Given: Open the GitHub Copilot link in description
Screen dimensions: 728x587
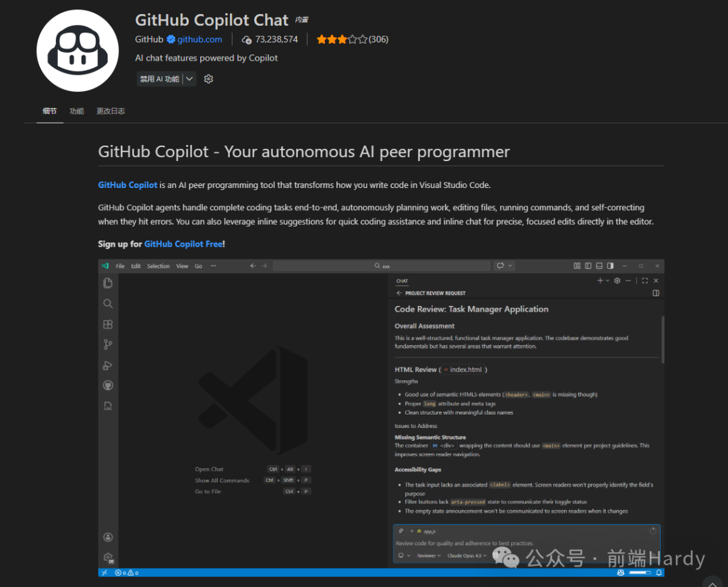Looking at the screenshot, I should [127, 185].
